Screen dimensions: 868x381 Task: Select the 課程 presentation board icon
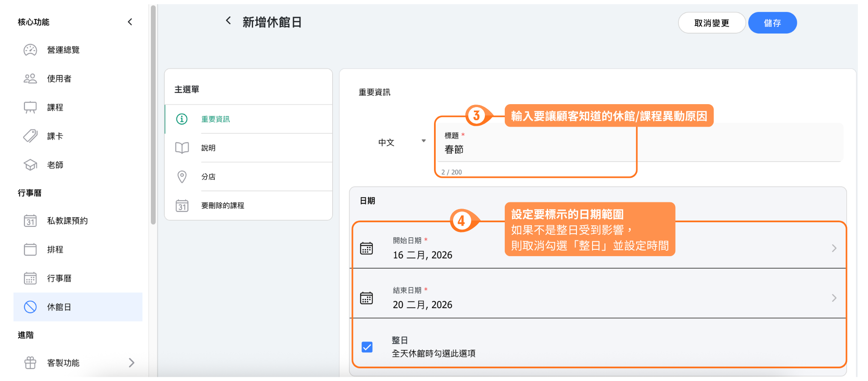point(30,108)
